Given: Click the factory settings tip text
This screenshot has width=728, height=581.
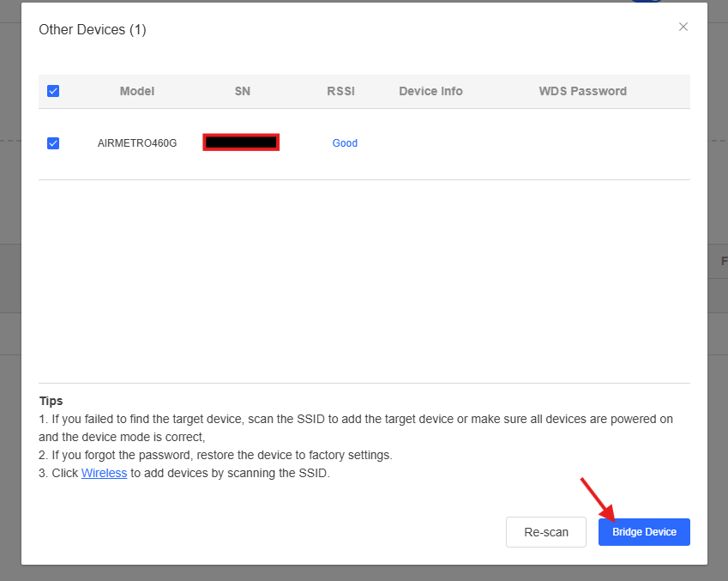Looking at the screenshot, I should tap(215, 455).
